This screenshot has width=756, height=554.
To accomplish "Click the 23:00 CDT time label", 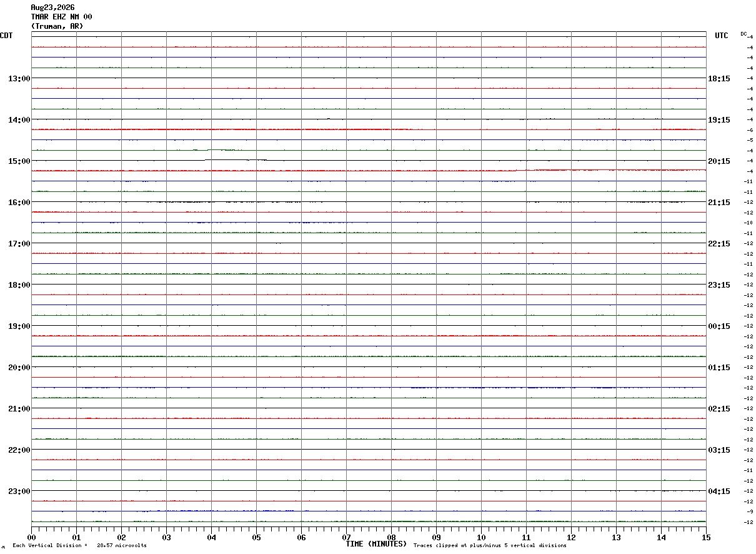I will click(x=19, y=491).
